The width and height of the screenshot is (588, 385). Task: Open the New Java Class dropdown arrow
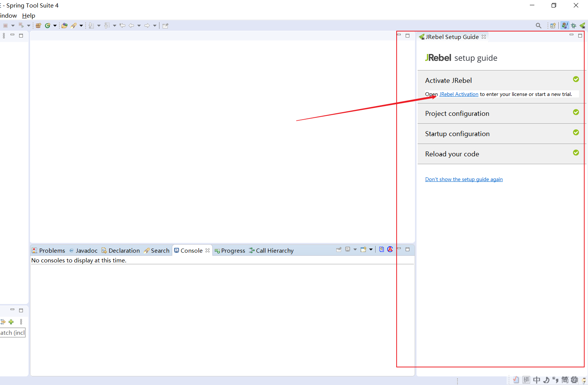point(55,25)
